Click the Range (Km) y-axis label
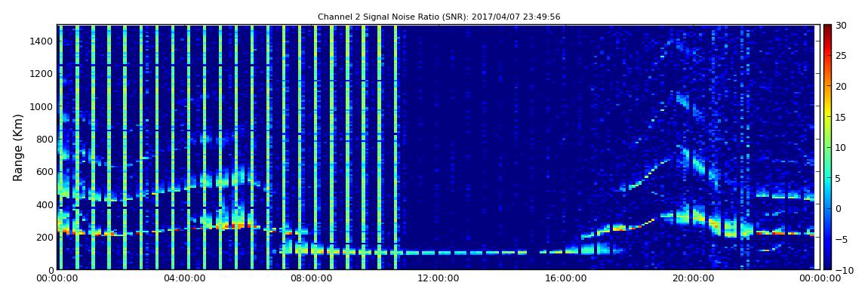 coord(18,146)
